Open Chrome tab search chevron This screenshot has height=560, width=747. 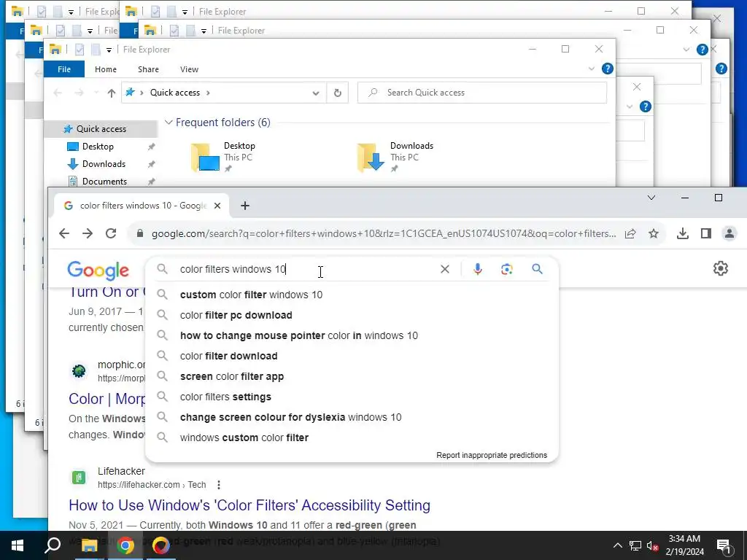[x=651, y=198]
